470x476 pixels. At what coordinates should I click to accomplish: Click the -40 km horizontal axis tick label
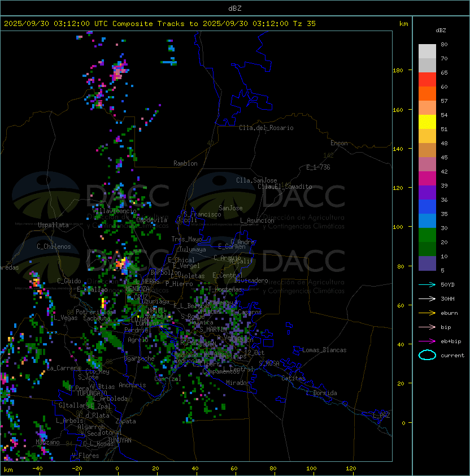(x=37, y=469)
